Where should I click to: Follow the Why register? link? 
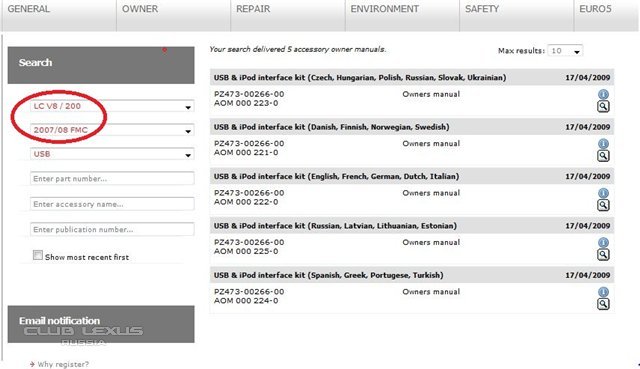(x=63, y=364)
